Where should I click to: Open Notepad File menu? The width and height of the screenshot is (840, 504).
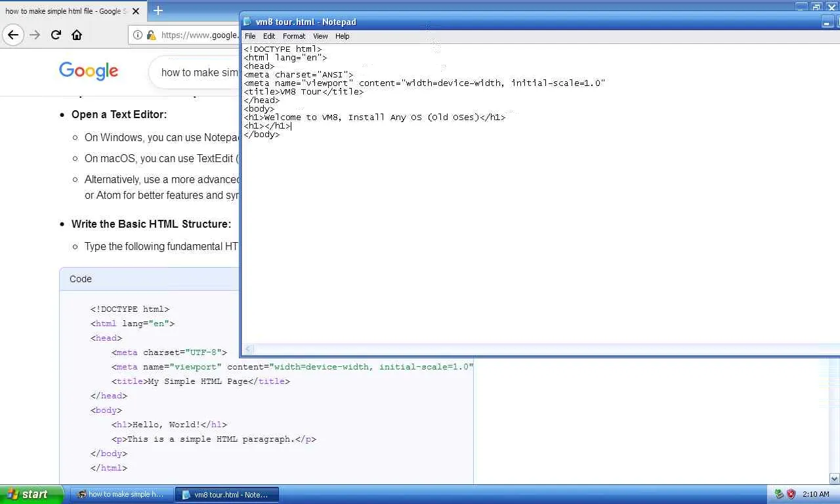(250, 36)
